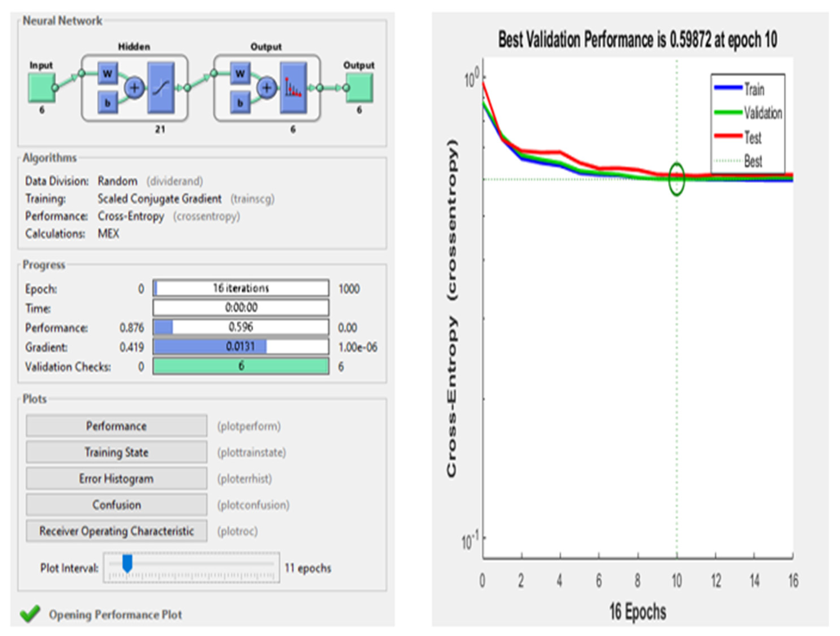
Task: Click the Output layer weight W block
Action: pos(240,73)
